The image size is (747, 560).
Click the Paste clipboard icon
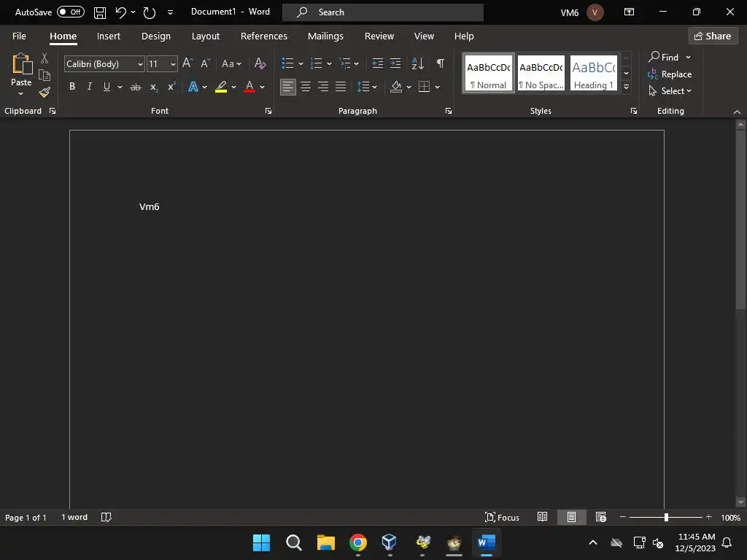[x=21, y=64]
